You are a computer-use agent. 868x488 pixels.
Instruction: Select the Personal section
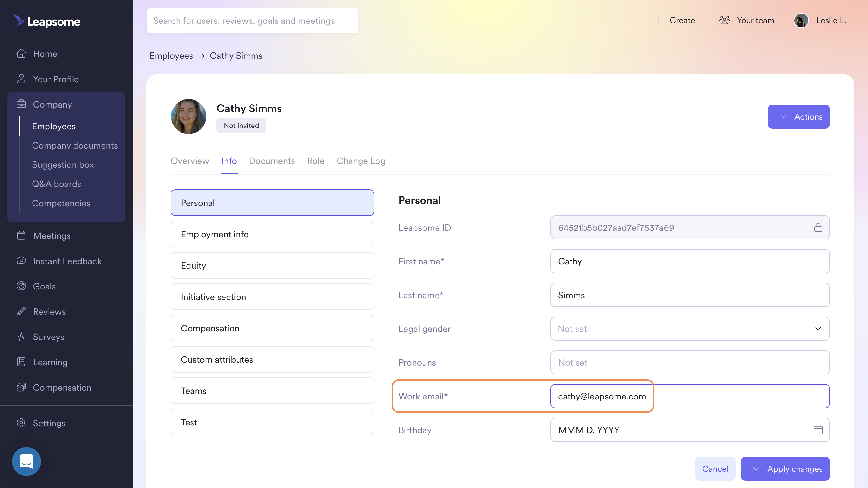(x=272, y=203)
